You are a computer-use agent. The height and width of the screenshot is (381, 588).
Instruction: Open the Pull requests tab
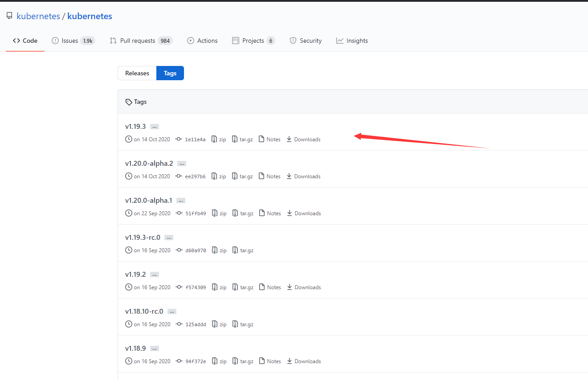pyautogui.click(x=141, y=41)
